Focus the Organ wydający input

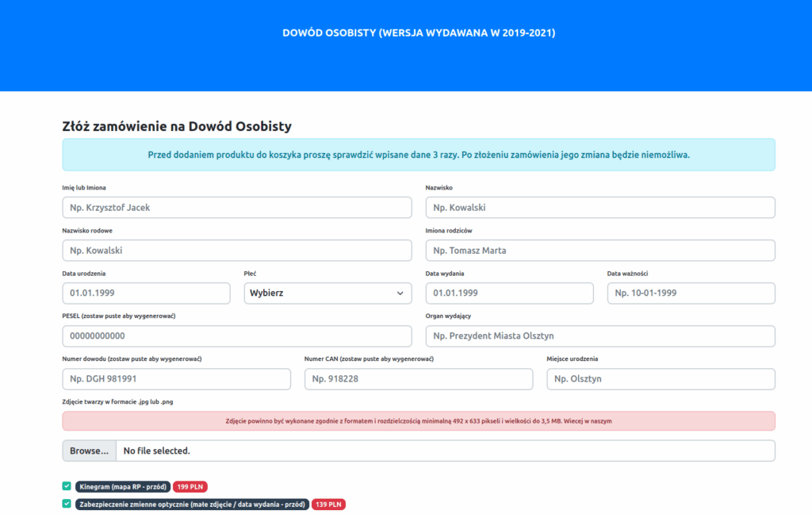(600, 336)
